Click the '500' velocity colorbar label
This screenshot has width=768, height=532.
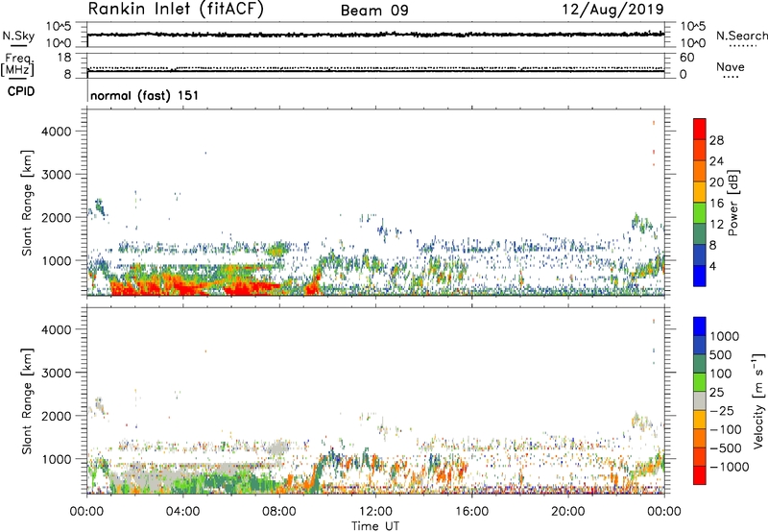pos(720,355)
